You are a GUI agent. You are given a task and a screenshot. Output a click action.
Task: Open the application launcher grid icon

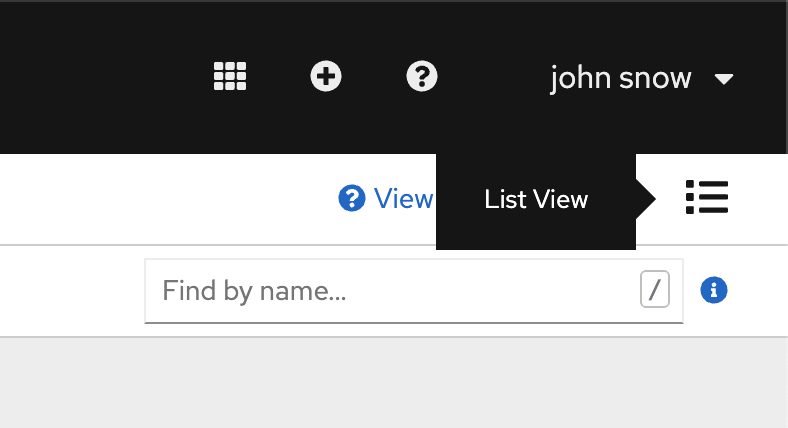click(x=230, y=76)
